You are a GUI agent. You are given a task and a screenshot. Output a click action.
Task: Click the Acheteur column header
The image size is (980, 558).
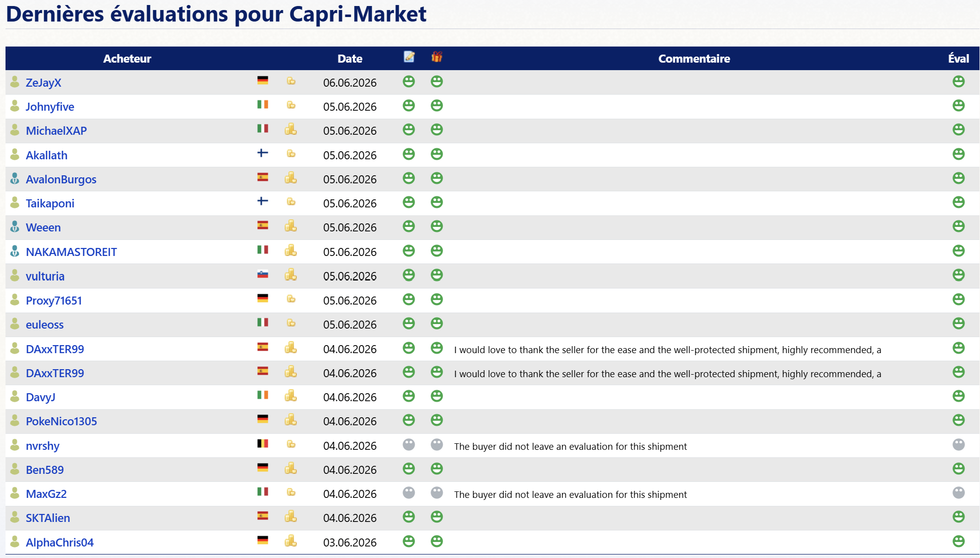127,59
